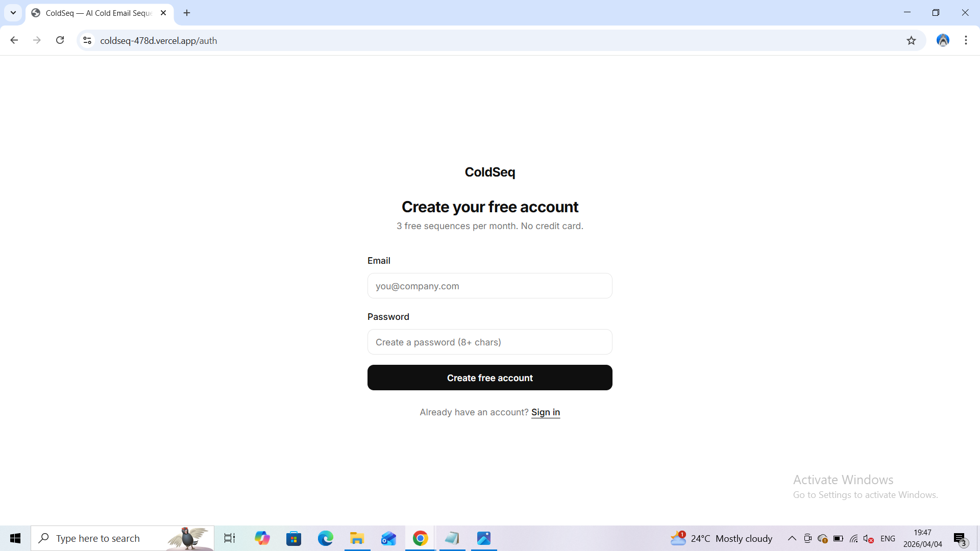Click the browser back arrow
This screenshot has width=980, height=551.
coord(14,40)
